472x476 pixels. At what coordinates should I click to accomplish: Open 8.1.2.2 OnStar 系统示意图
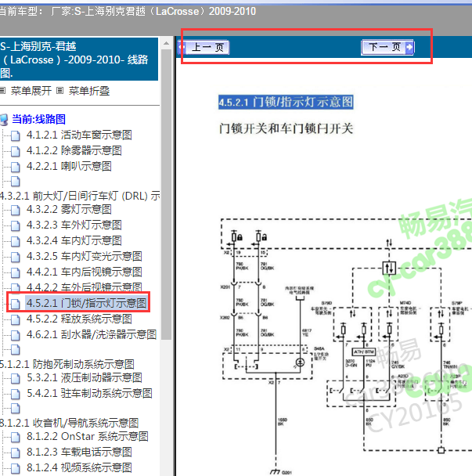click(x=88, y=437)
